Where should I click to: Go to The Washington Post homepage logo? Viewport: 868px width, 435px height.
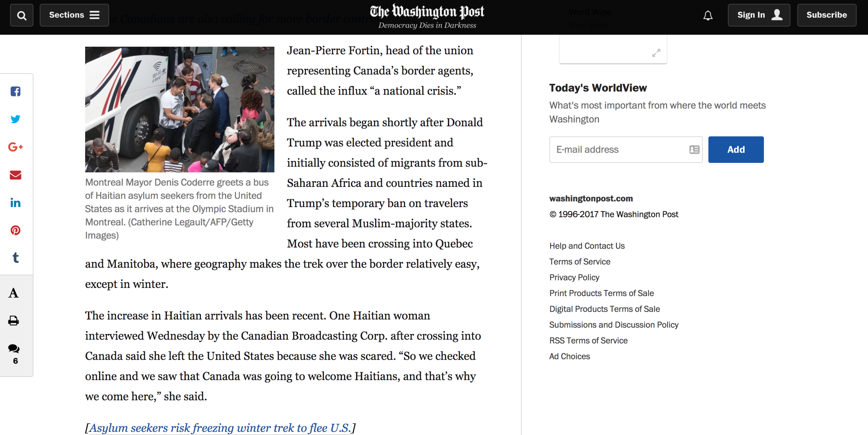427,11
